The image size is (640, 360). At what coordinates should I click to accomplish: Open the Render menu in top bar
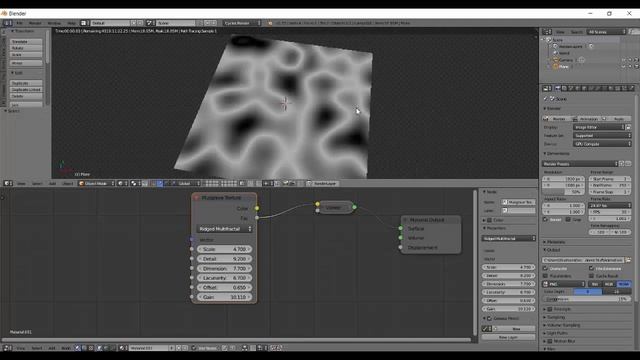pyautogui.click(x=35, y=23)
